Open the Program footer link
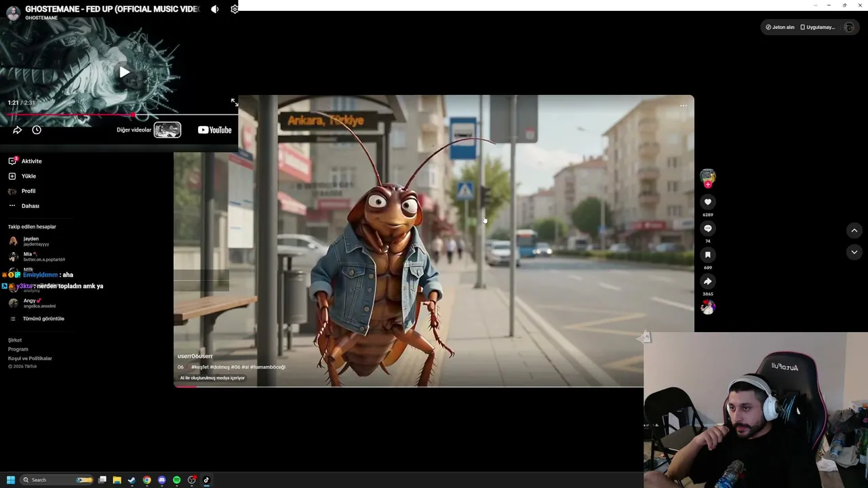This screenshot has width=868, height=488. (x=18, y=349)
